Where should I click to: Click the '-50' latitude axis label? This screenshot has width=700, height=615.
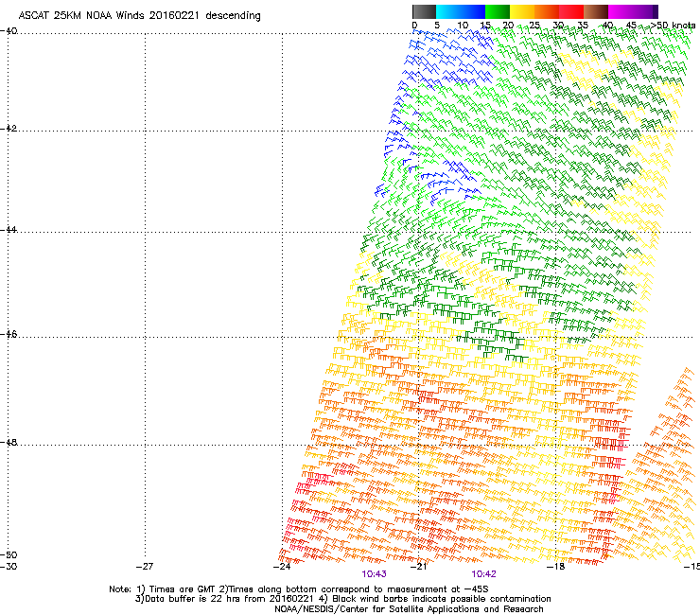9,555
